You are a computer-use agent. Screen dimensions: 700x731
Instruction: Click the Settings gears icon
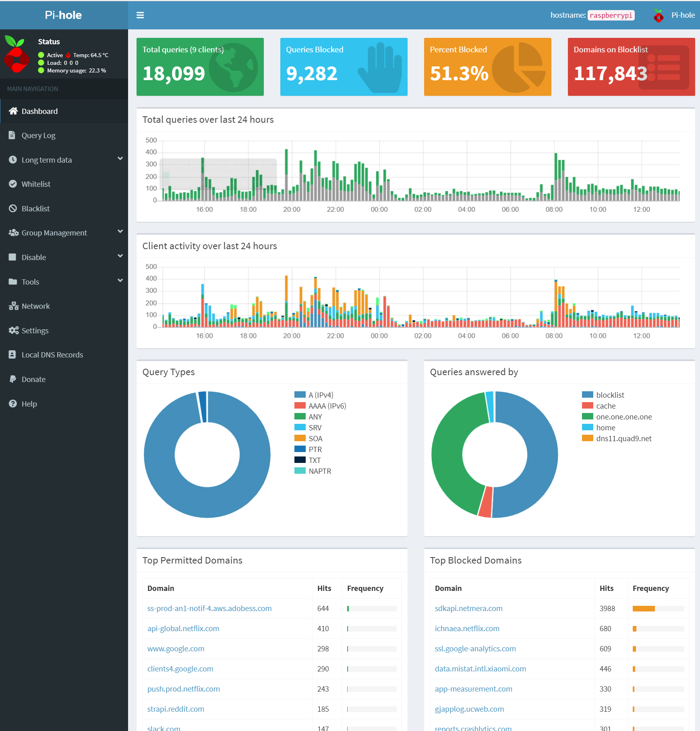(14, 330)
